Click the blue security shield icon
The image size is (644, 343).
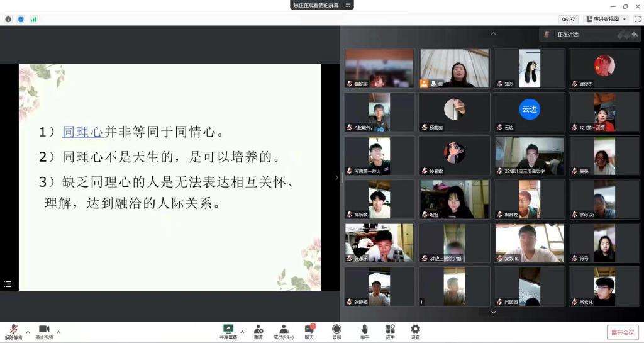(21, 20)
